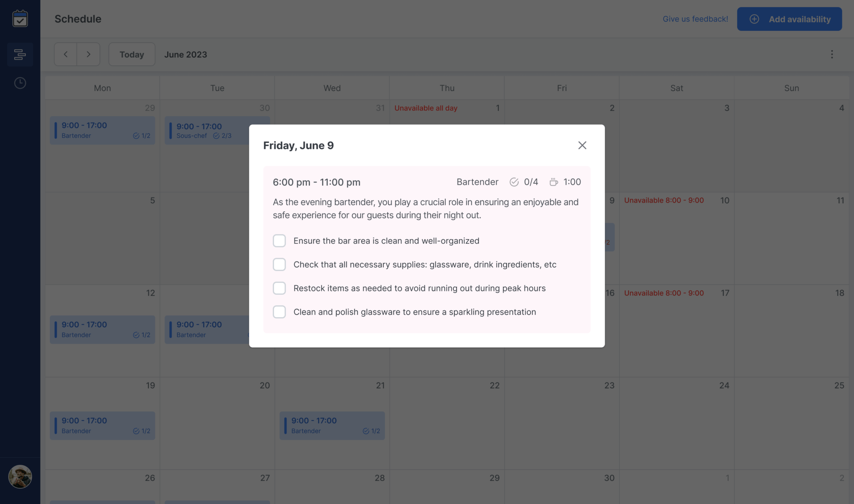Image resolution: width=854 pixels, height=504 pixels.
Task: Open the June 12 Bartender shift card
Action: pos(102,329)
